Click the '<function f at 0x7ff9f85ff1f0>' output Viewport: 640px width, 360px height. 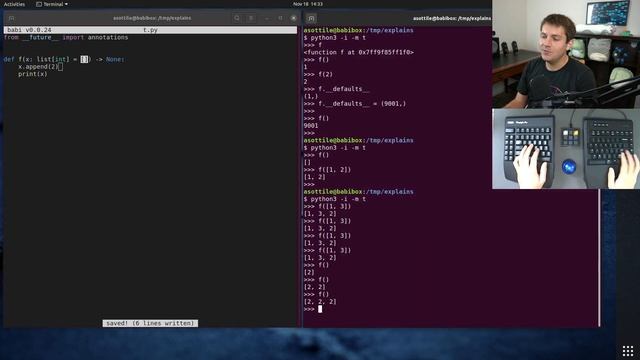click(358, 52)
